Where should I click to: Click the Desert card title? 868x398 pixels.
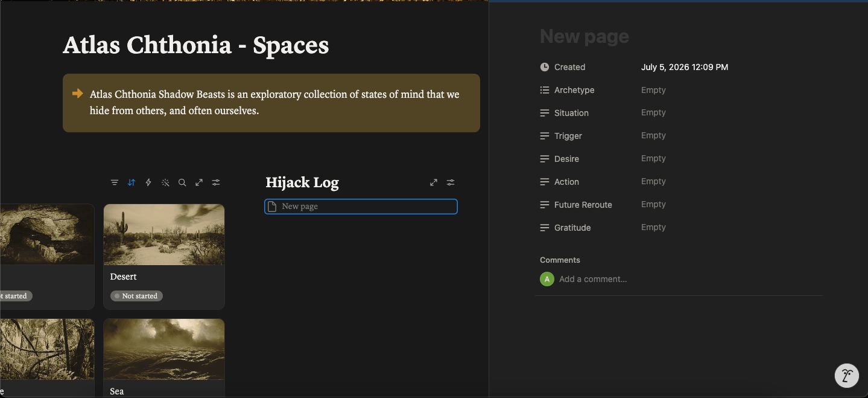click(x=124, y=277)
